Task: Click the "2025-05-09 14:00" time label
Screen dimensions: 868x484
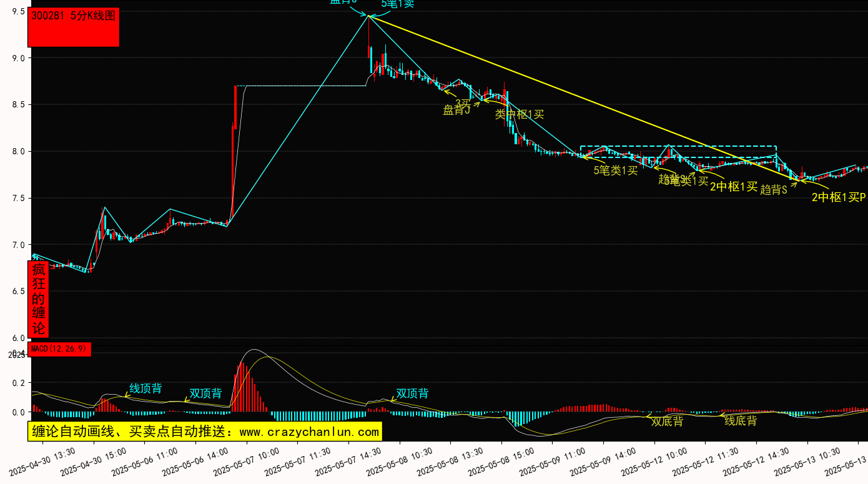Action: pyautogui.click(x=603, y=461)
